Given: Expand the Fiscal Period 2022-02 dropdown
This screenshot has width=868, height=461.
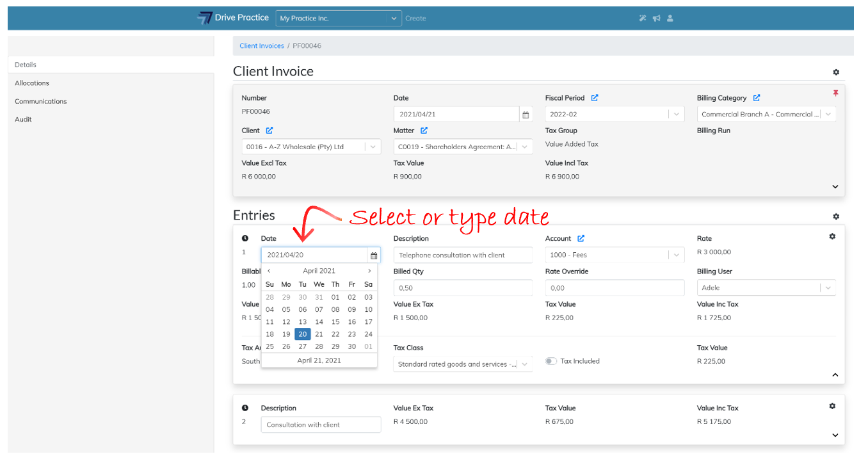Looking at the screenshot, I should coord(677,115).
